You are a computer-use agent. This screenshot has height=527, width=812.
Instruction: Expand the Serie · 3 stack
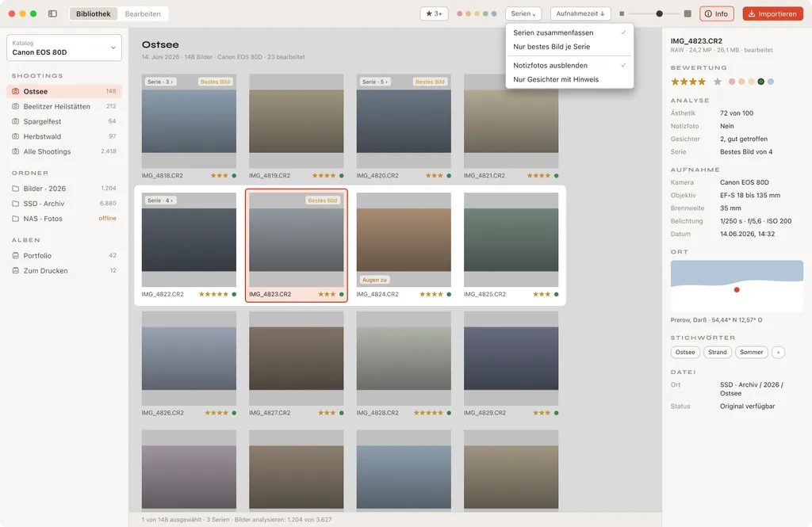[160, 82]
